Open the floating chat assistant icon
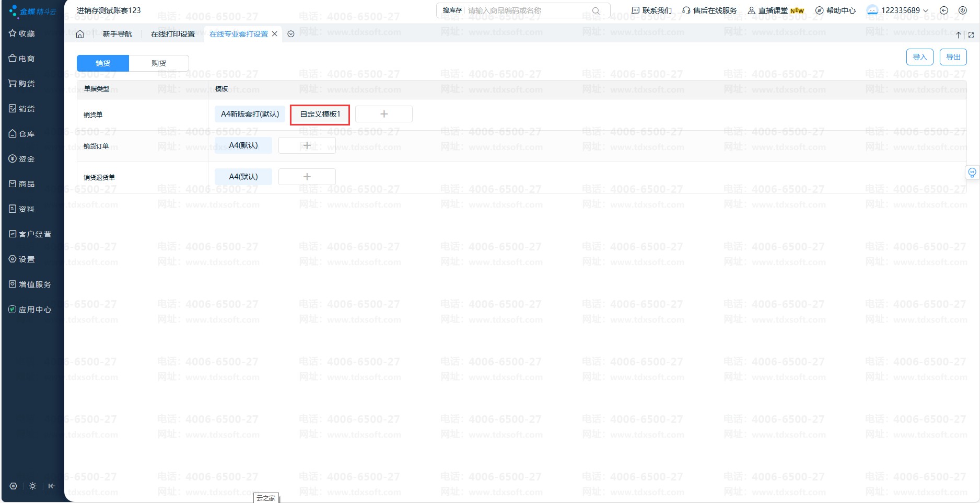The image size is (980, 503). [972, 173]
